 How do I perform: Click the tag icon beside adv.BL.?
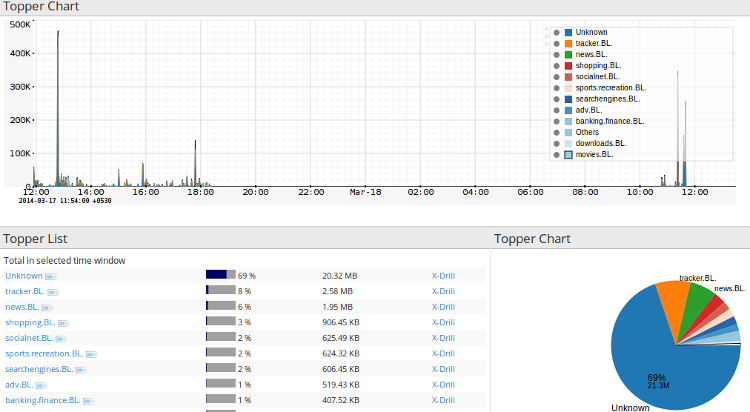[41, 385]
